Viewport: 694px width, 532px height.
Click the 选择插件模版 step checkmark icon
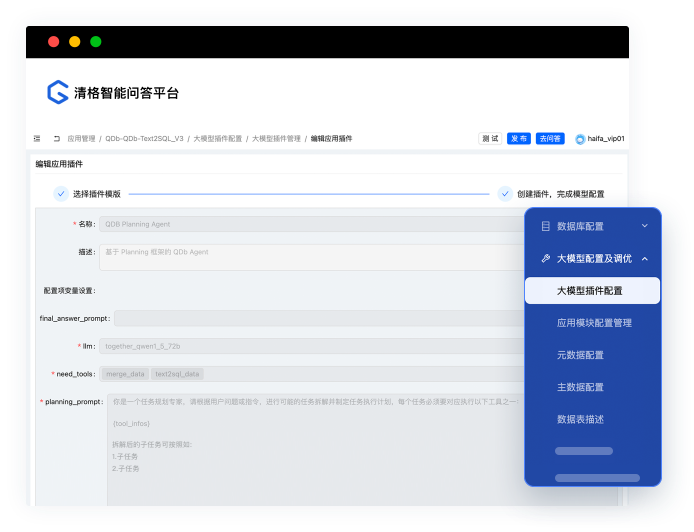tap(61, 194)
